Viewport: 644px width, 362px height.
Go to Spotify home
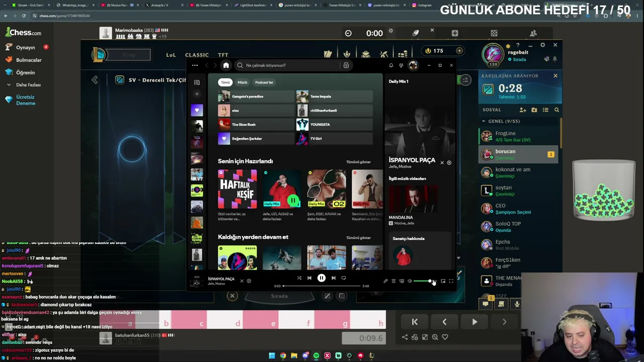click(x=226, y=65)
